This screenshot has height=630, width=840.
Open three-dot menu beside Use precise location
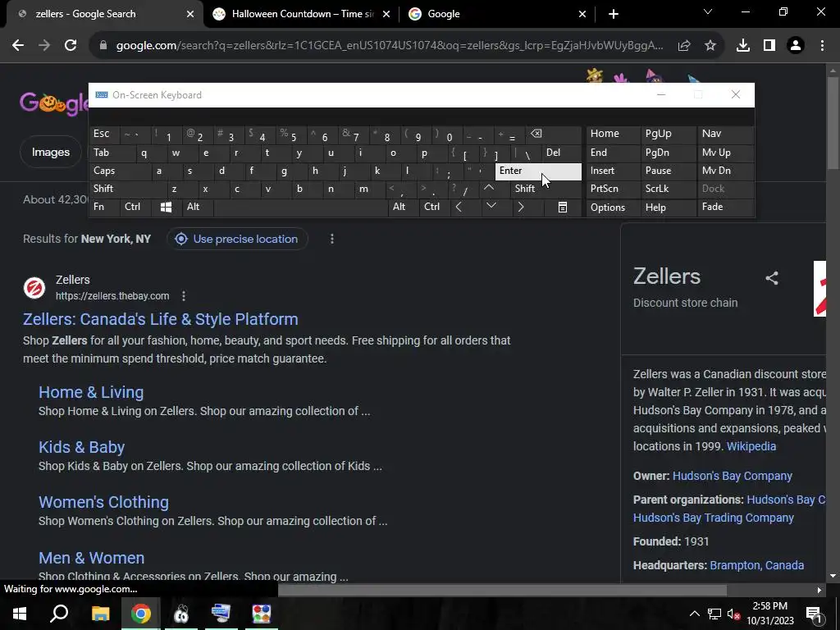click(332, 239)
